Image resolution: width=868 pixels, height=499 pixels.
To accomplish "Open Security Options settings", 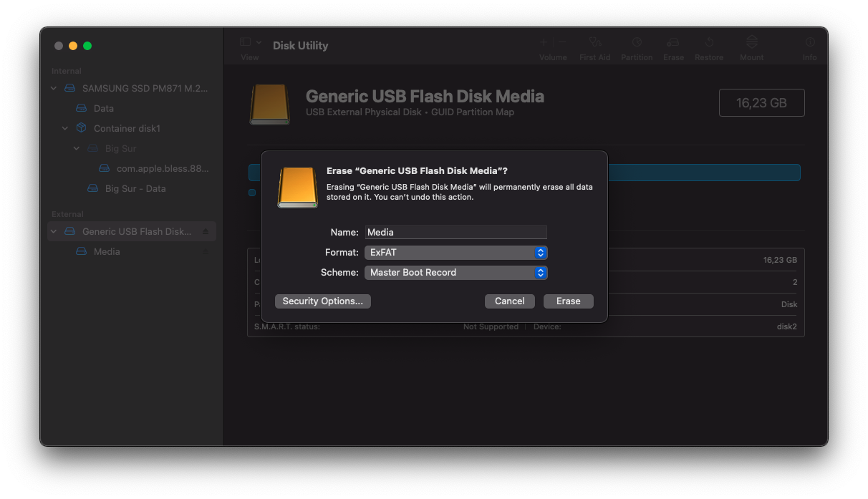I will click(322, 301).
